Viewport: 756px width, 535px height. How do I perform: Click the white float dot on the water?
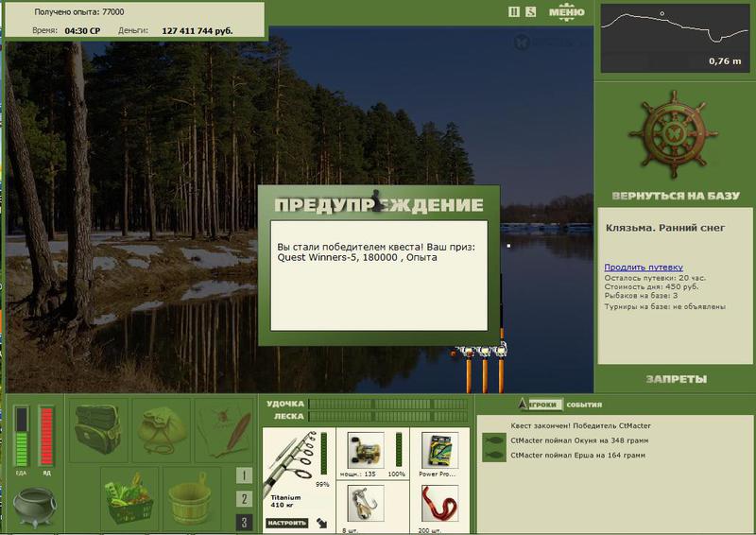508,246
